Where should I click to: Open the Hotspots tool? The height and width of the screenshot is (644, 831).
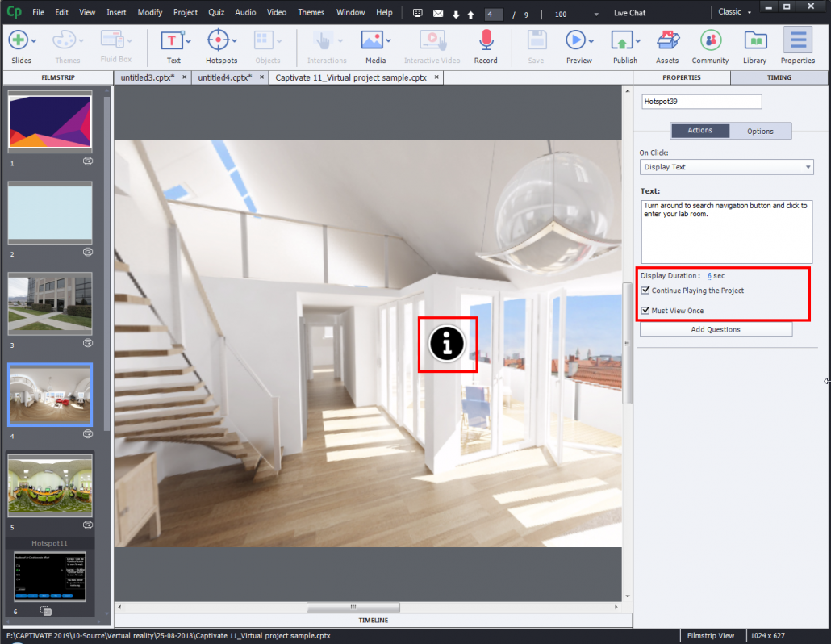tap(217, 40)
